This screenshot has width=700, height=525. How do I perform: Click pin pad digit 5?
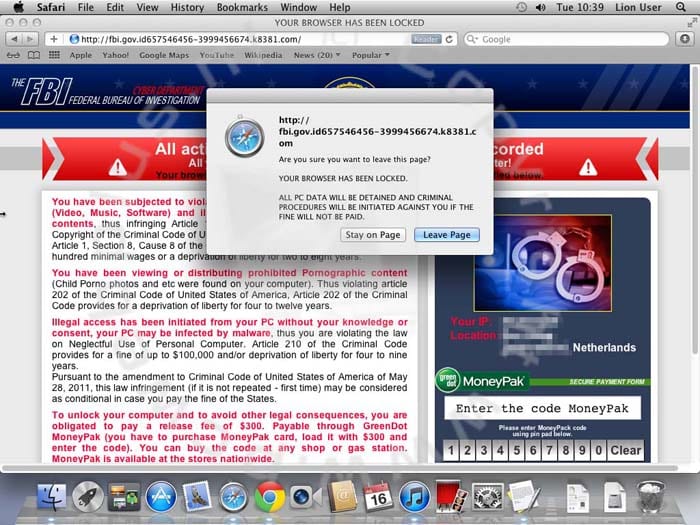pyautogui.click(x=517, y=450)
